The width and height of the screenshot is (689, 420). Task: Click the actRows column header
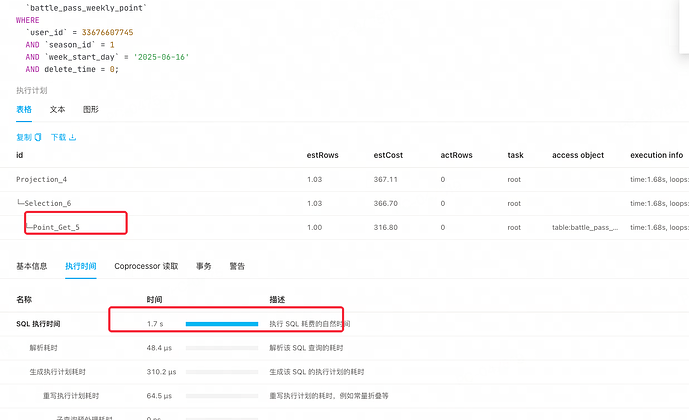[x=456, y=155]
